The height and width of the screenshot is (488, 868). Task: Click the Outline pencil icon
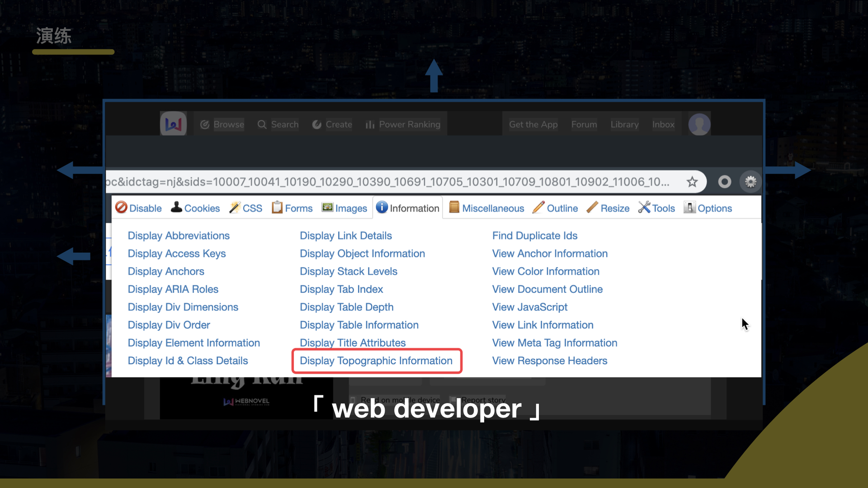[538, 207]
